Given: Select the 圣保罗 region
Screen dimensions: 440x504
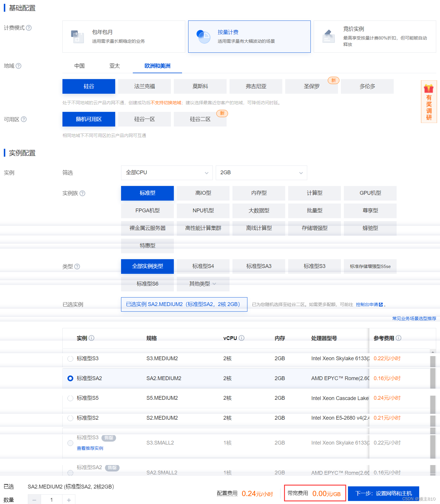Looking at the screenshot, I should click(x=312, y=86).
